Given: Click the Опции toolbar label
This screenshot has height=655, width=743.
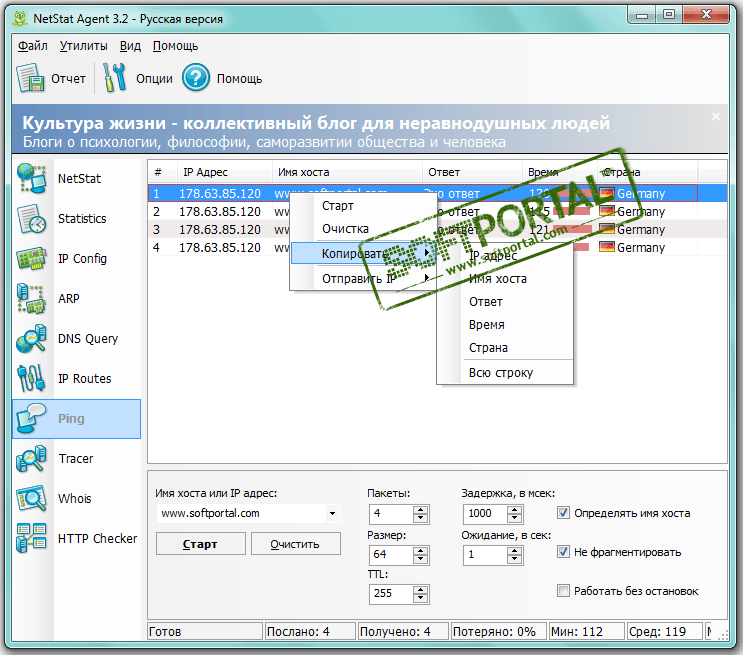Looking at the screenshot, I should 154,79.
